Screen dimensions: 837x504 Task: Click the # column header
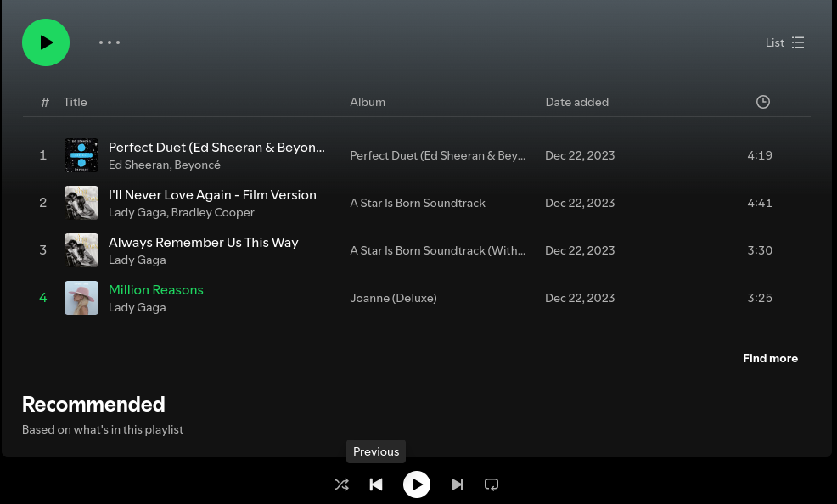[45, 102]
